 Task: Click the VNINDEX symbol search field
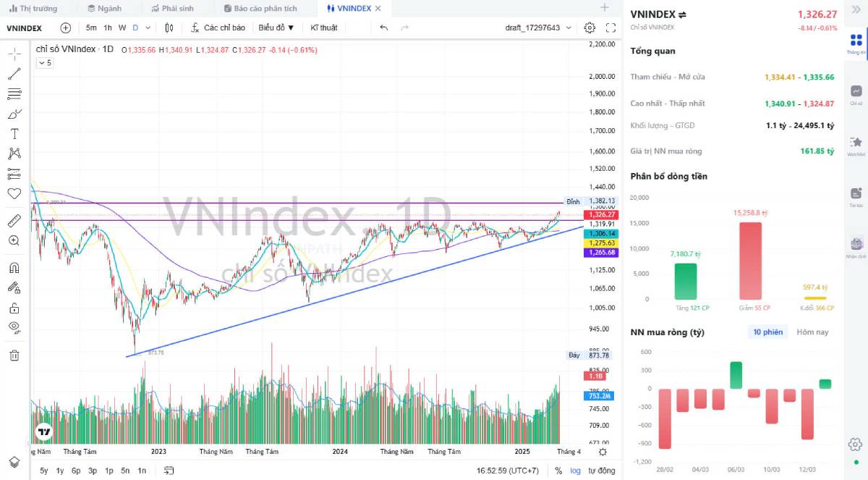point(25,28)
